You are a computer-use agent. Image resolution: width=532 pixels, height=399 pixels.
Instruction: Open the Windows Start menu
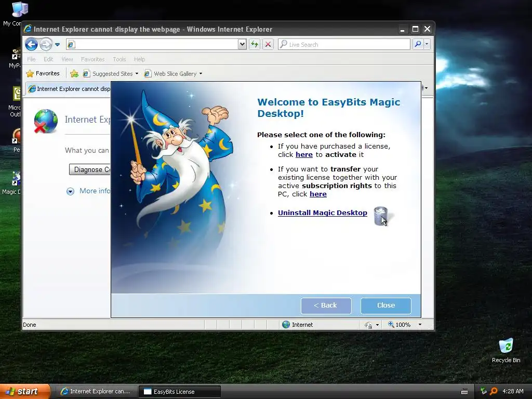point(25,392)
